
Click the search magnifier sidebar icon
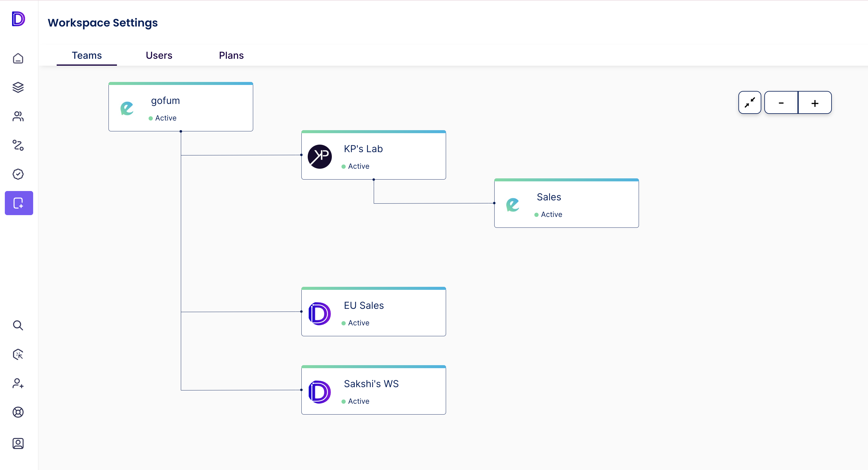tap(18, 325)
